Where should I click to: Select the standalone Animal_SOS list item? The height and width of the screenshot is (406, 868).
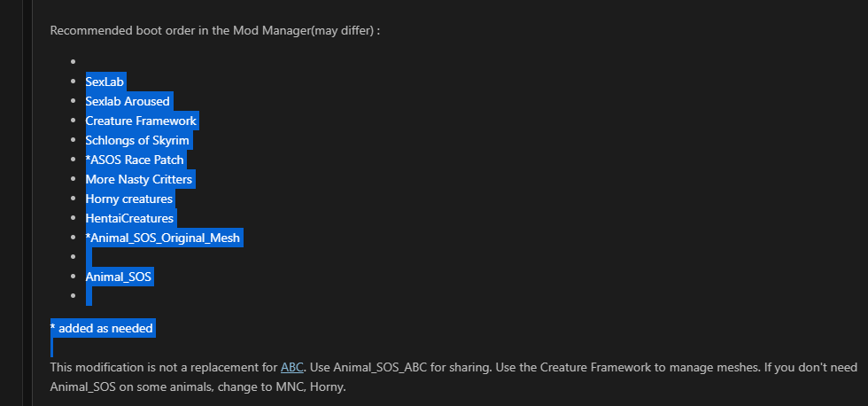tap(119, 277)
